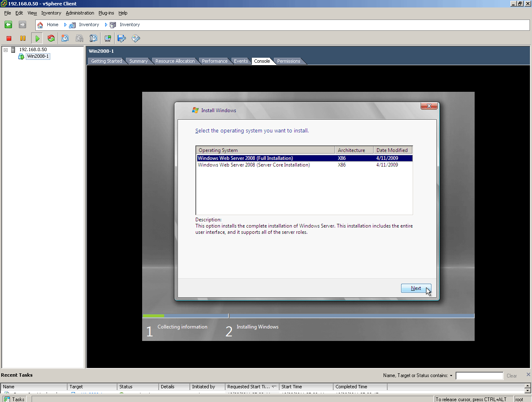Open the File menu

[x=7, y=13]
